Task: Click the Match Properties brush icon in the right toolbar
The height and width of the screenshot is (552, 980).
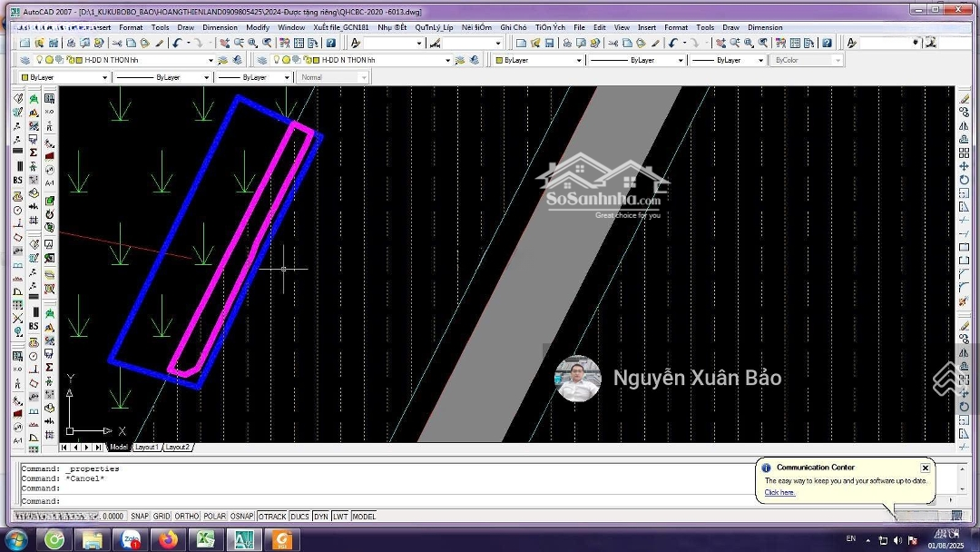Action: pyautogui.click(x=655, y=43)
